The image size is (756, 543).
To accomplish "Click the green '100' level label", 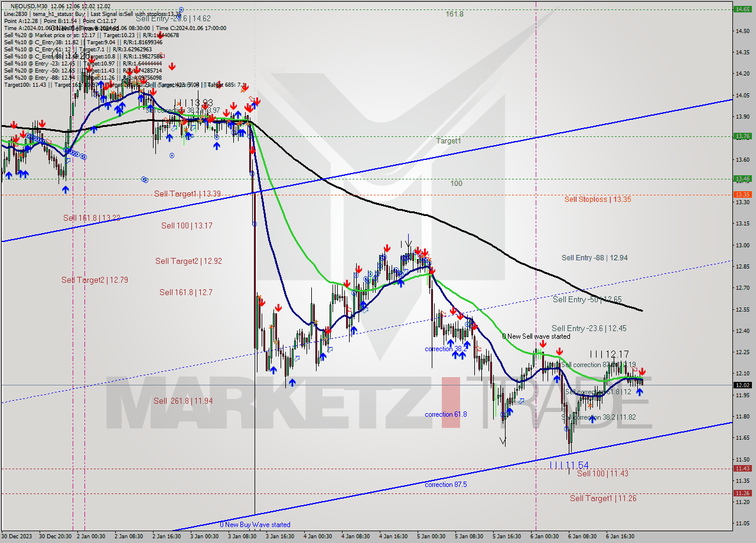I will point(456,184).
